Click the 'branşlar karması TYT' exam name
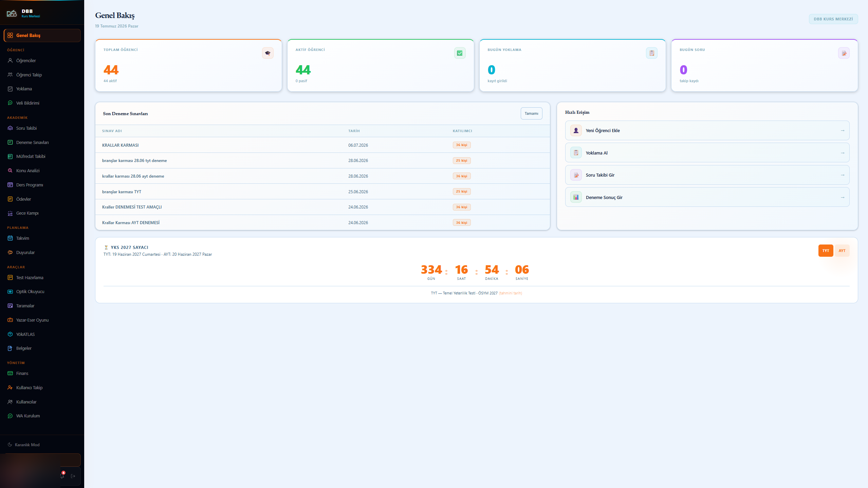This screenshot has width=868, height=488. tap(122, 192)
